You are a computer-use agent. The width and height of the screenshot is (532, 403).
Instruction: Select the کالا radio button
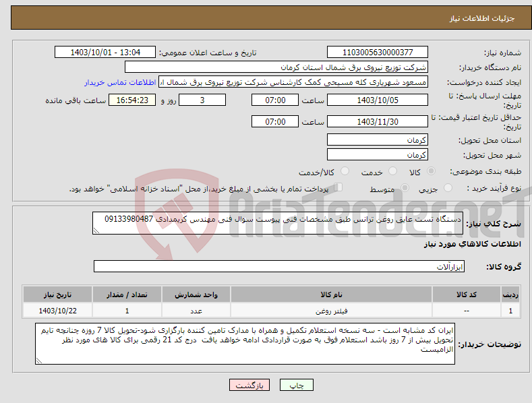(432, 171)
